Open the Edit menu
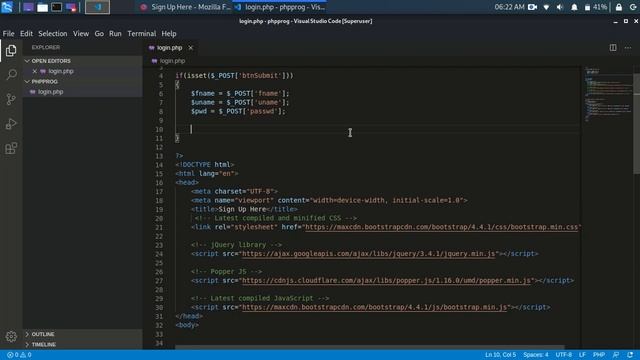Viewport: 640px width, 360px height. coord(26,33)
